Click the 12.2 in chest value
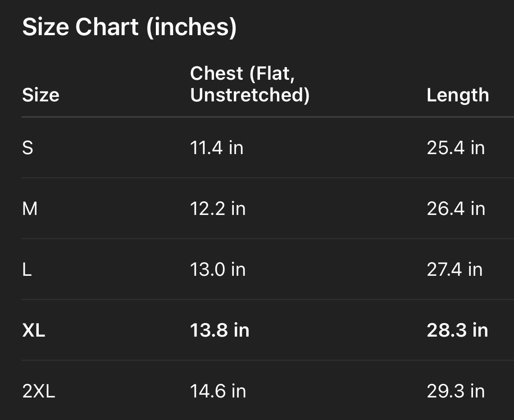This screenshot has width=514, height=420. pyautogui.click(x=218, y=209)
